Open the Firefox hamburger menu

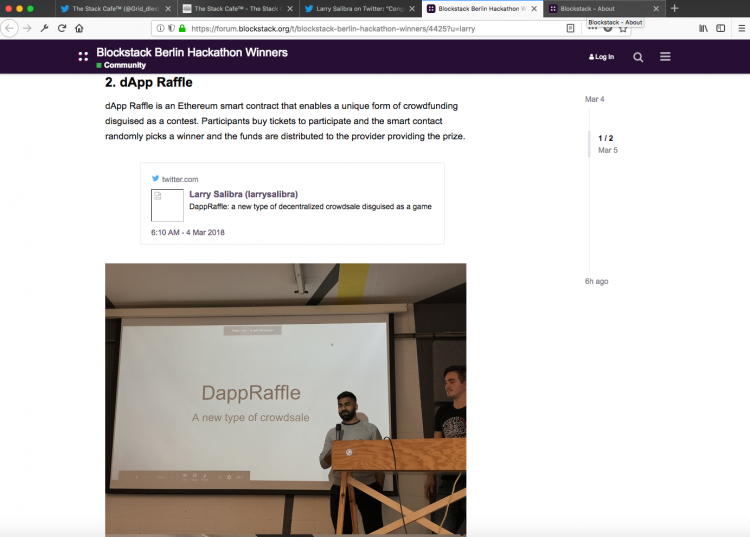[x=741, y=29]
